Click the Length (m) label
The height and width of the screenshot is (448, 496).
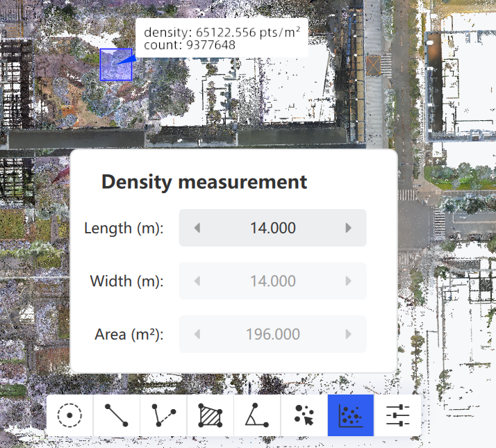[x=124, y=228]
